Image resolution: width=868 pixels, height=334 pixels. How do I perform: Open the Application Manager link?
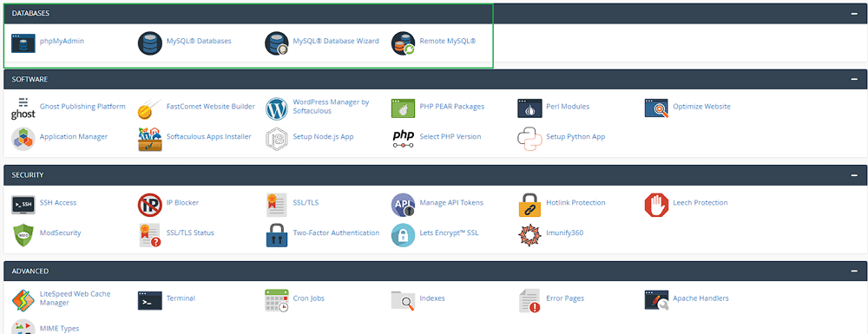74,136
